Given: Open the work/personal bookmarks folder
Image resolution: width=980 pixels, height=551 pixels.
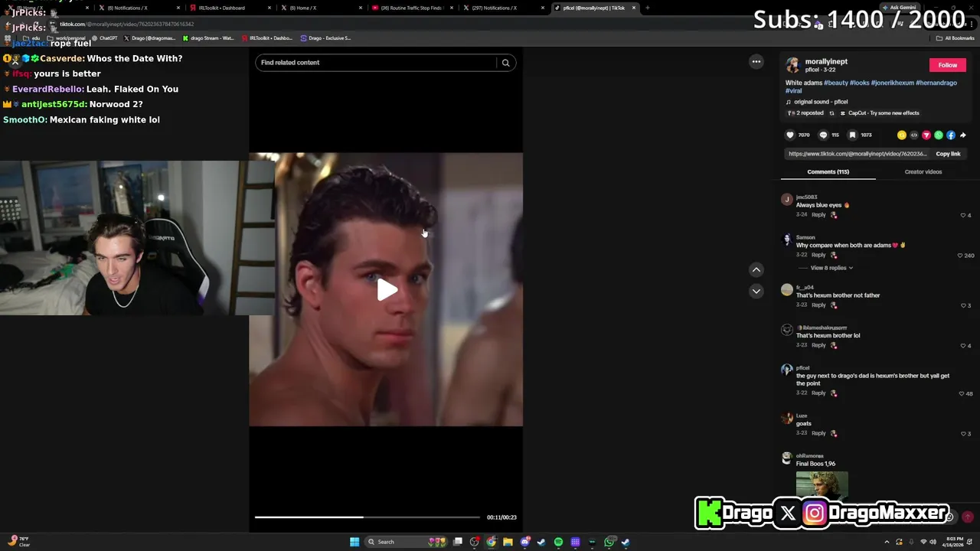Looking at the screenshot, I should pyautogui.click(x=66, y=38).
